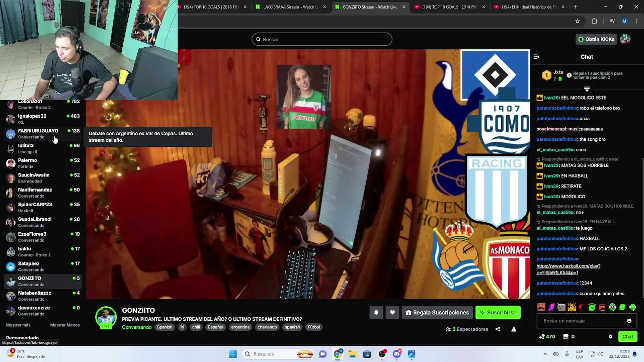
Task: Open the 5 Espectadores viewer list
Action: tap(467, 329)
